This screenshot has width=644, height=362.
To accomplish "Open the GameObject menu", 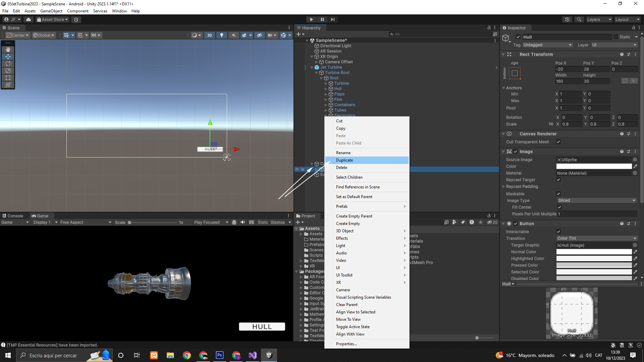I will [51, 11].
